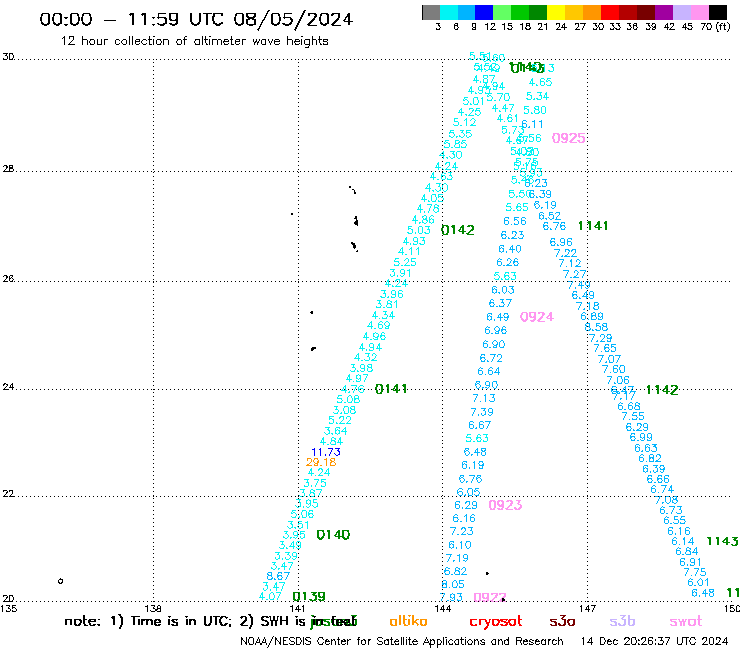
Task: Select the 'swot' satellite legend label
Action: (686, 621)
